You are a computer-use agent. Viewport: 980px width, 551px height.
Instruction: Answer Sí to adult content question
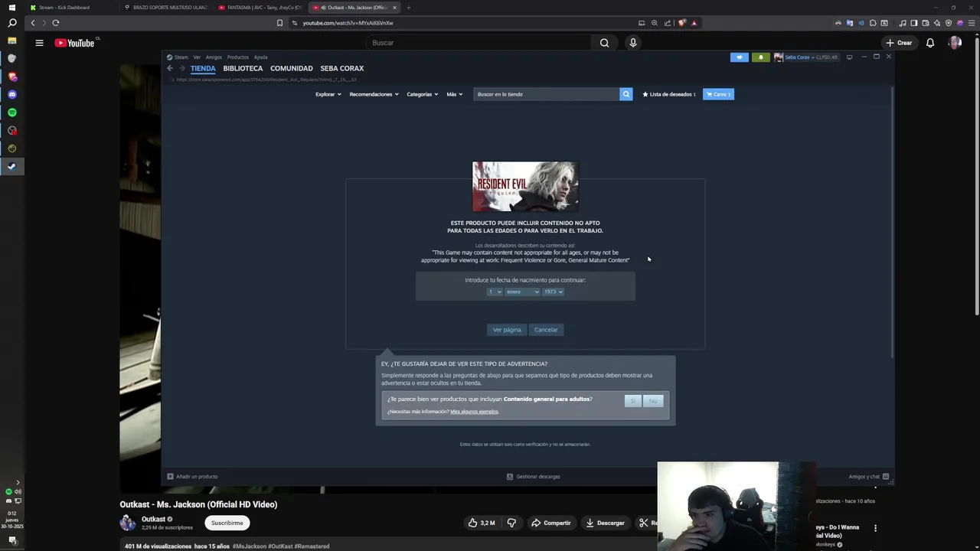point(632,401)
